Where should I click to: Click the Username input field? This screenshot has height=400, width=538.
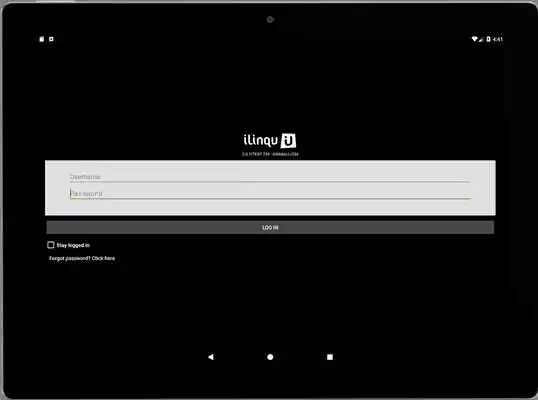[x=270, y=177]
